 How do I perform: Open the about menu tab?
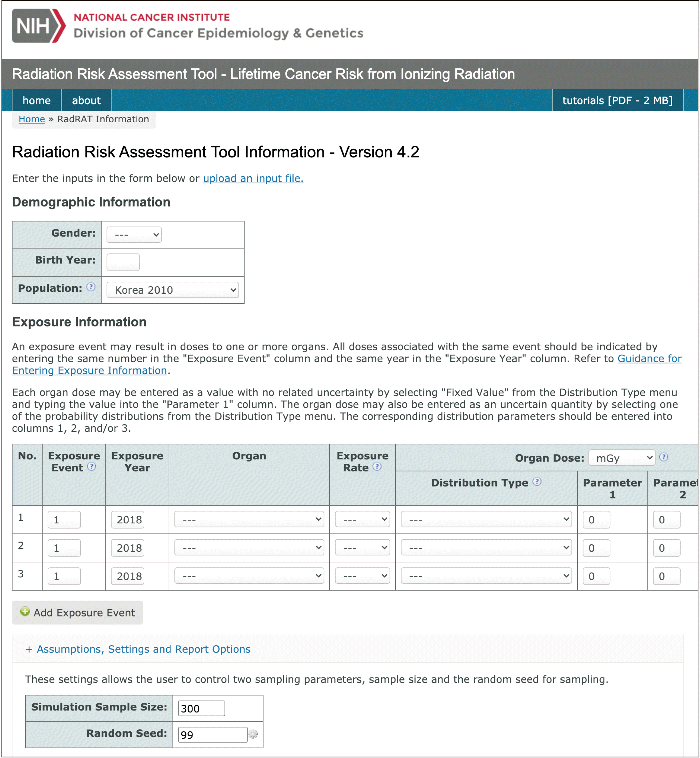86,100
